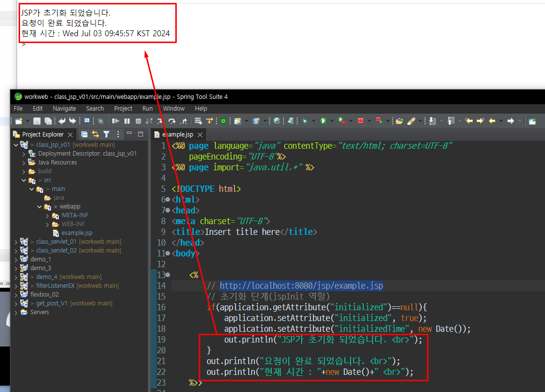Open the Project Explorer view menu dots
Image resolution: width=545 pixels, height=392 pixels.
(x=118, y=134)
